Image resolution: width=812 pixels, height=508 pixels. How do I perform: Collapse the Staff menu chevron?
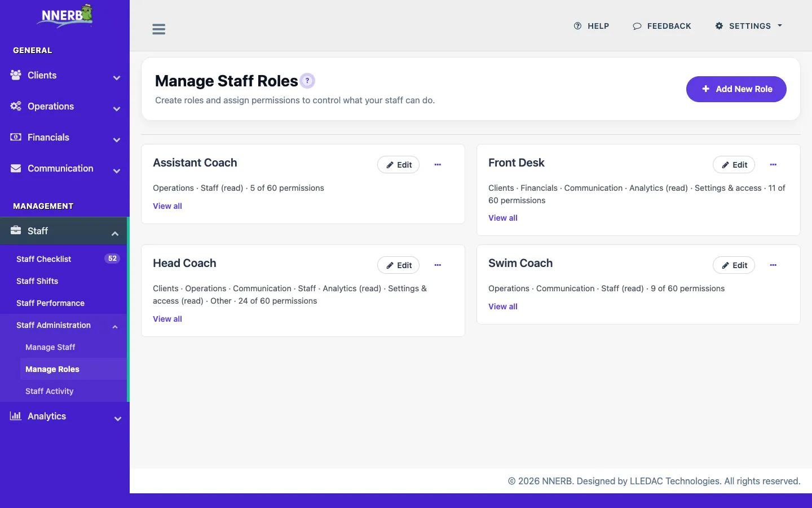pos(115,233)
